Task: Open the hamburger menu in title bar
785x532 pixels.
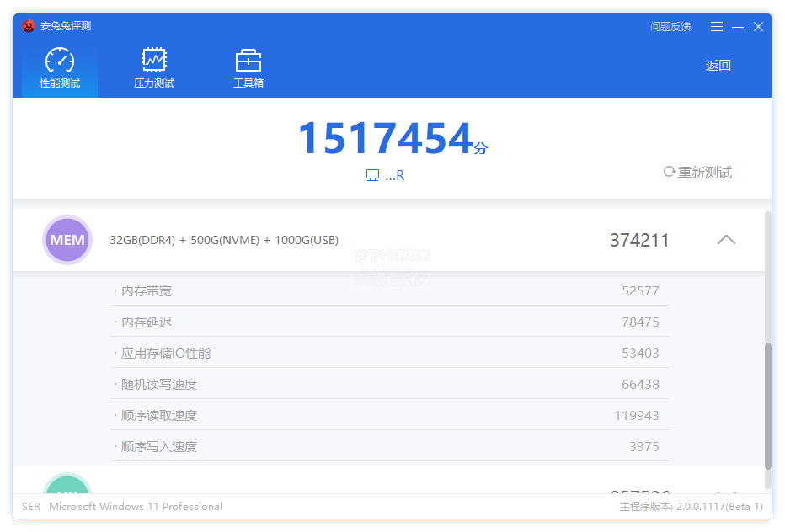Action: point(717,27)
